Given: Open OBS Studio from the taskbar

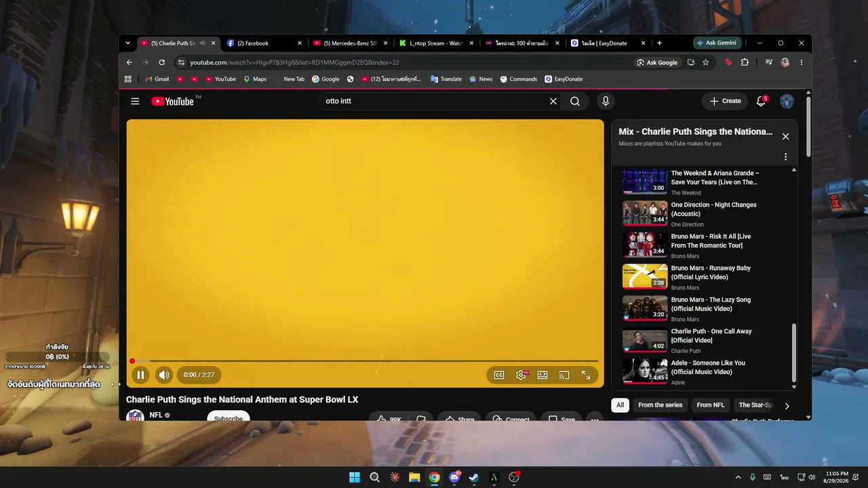Looking at the screenshot, I should pyautogui.click(x=514, y=477).
